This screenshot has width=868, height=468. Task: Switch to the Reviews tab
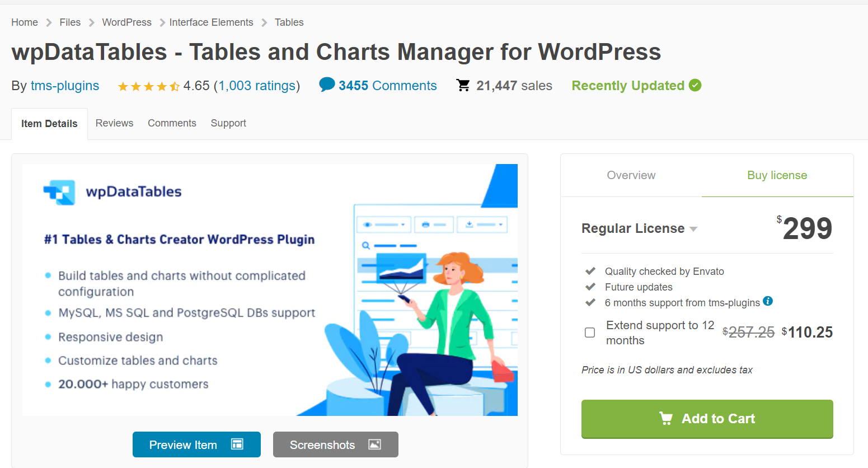coord(114,123)
